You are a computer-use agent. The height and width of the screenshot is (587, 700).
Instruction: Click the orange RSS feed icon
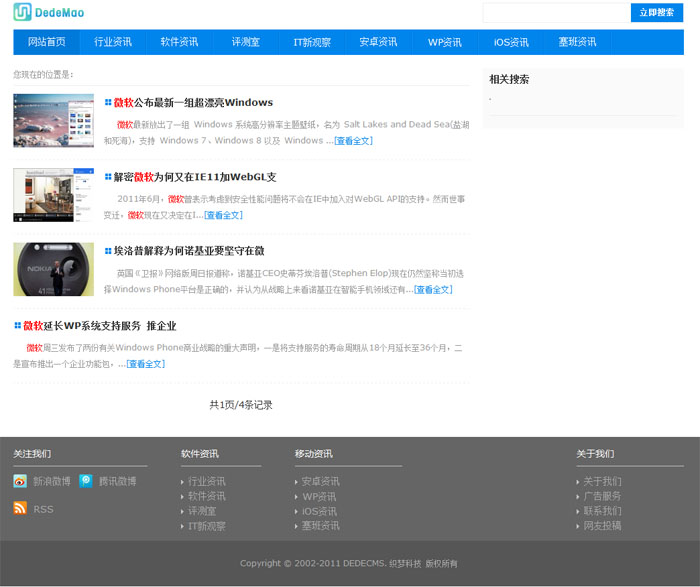point(20,508)
